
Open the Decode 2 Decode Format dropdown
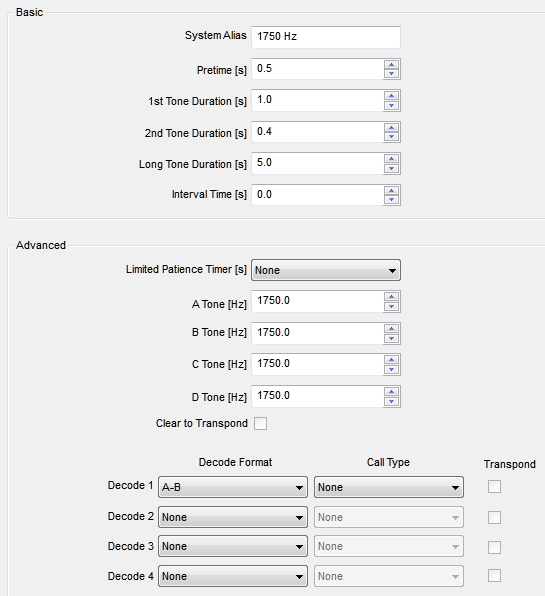coord(233,517)
